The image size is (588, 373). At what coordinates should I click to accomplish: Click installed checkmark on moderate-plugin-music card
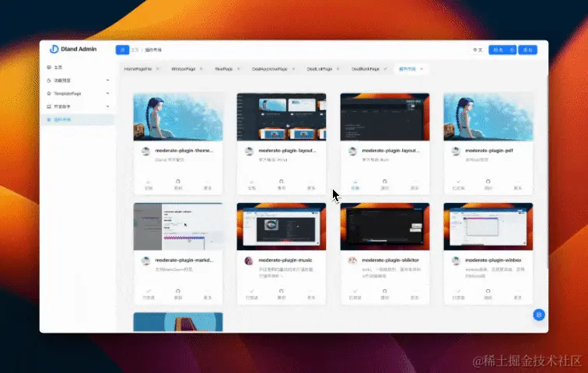coord(252,291)
